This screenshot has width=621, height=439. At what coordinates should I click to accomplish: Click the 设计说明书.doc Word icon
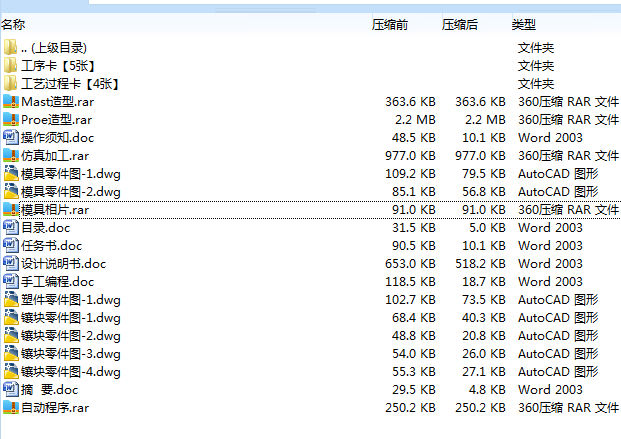11,263
